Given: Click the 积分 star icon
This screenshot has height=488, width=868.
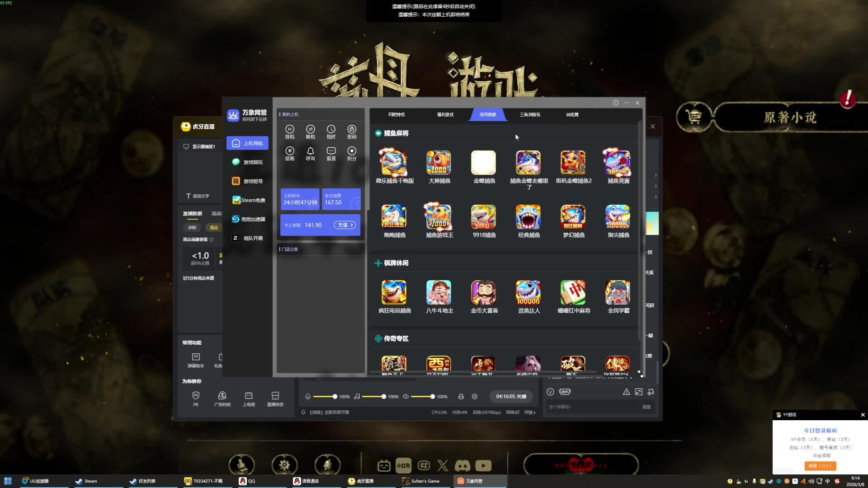Looking at the screenshot, I should coord(352,151).
